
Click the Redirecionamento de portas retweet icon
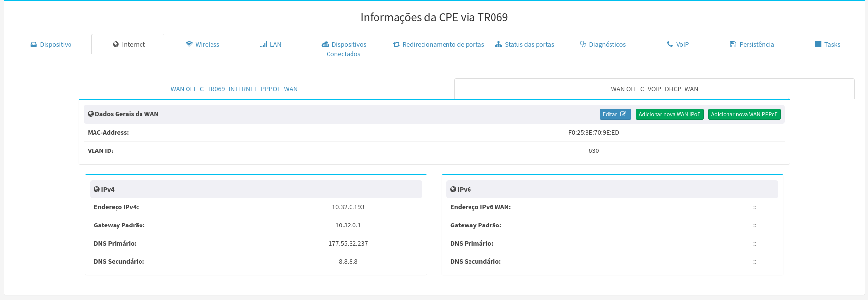(x=397, y=44)
